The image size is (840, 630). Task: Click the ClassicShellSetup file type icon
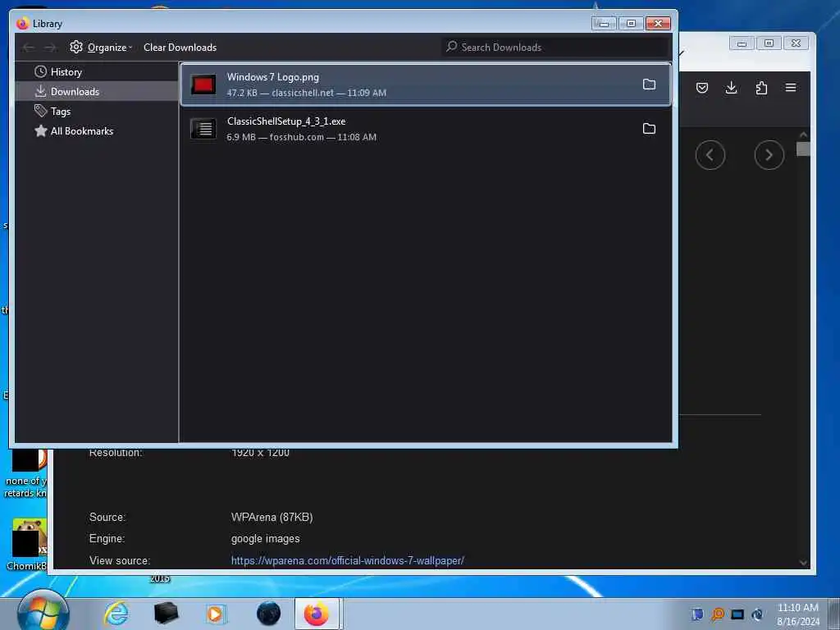[x=203, y=129]
